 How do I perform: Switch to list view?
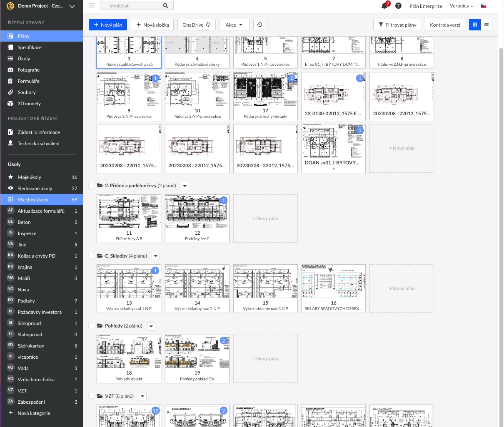pyautogui.click(x=487, y=25)
